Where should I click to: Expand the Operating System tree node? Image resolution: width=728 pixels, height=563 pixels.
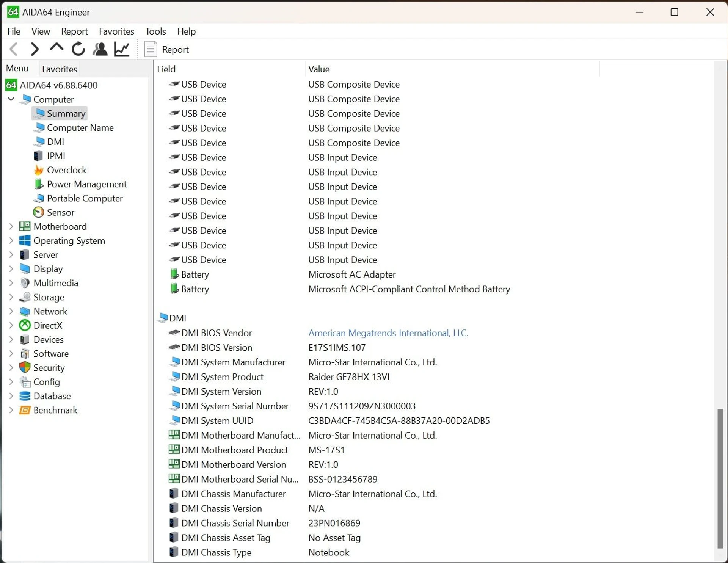(x=11, y=240)
